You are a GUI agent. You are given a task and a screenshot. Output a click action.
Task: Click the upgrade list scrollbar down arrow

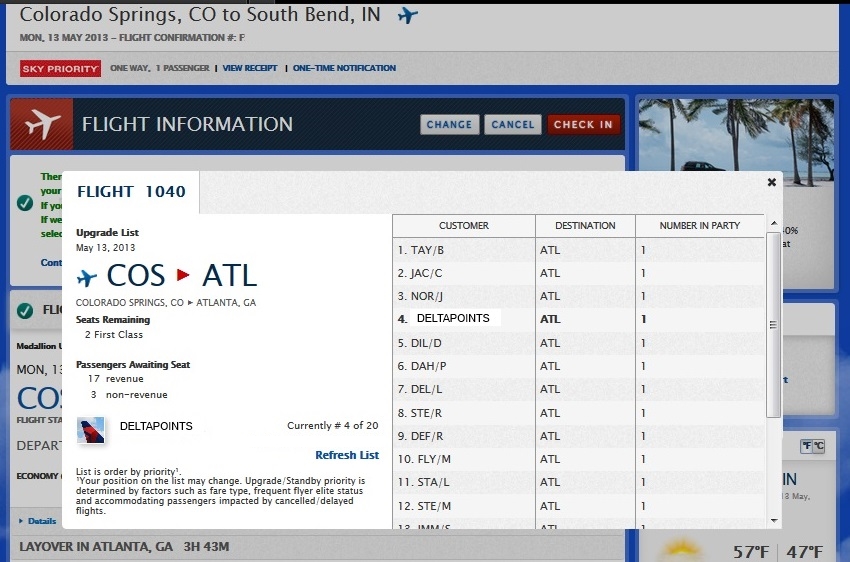click(774, 520)
